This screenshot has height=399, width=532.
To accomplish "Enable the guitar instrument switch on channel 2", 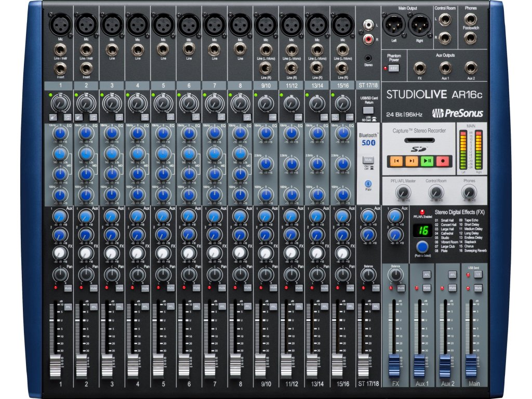I will coord(79,117).
